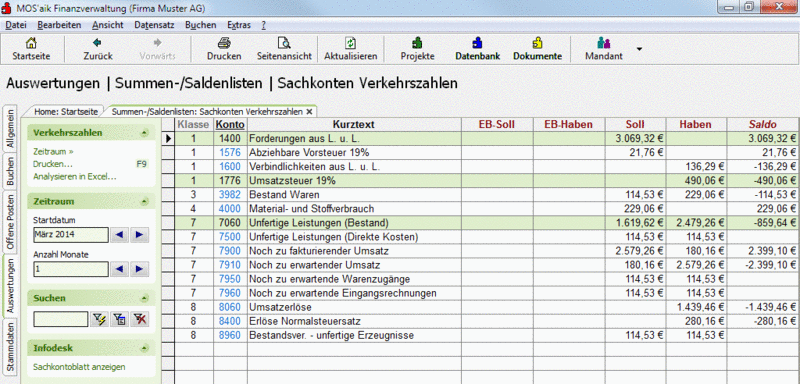Collapse the Suchen panel
This screenshot has height=384, width=800.
[x=145, y=298]
